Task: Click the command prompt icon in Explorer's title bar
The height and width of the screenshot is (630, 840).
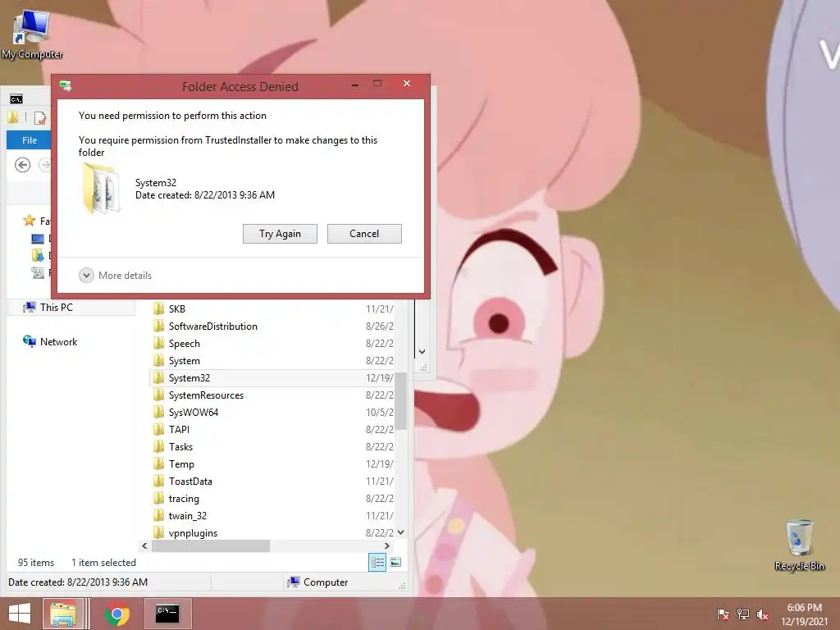Action: click(x=16, y=99)
